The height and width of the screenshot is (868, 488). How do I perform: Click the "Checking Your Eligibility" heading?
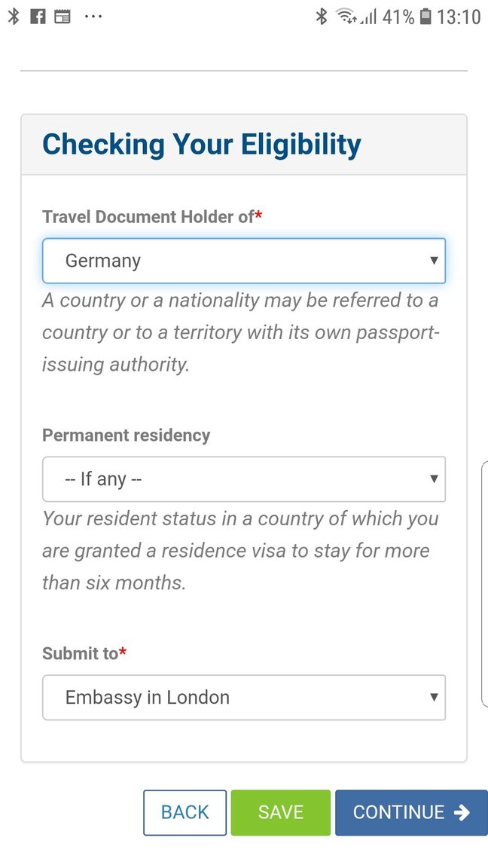click(x=201, y=144)
